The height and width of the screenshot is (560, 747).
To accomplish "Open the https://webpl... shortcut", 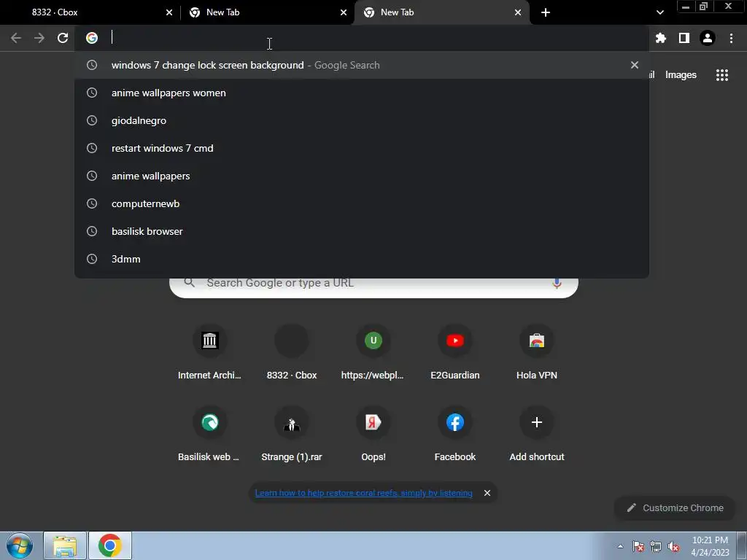I will [x=373, y=352].
